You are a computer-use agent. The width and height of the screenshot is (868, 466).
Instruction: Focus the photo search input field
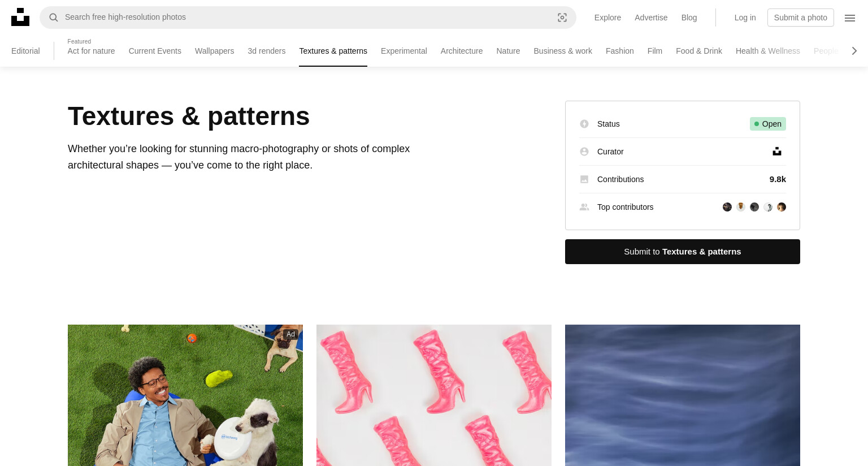coord(305,18)
